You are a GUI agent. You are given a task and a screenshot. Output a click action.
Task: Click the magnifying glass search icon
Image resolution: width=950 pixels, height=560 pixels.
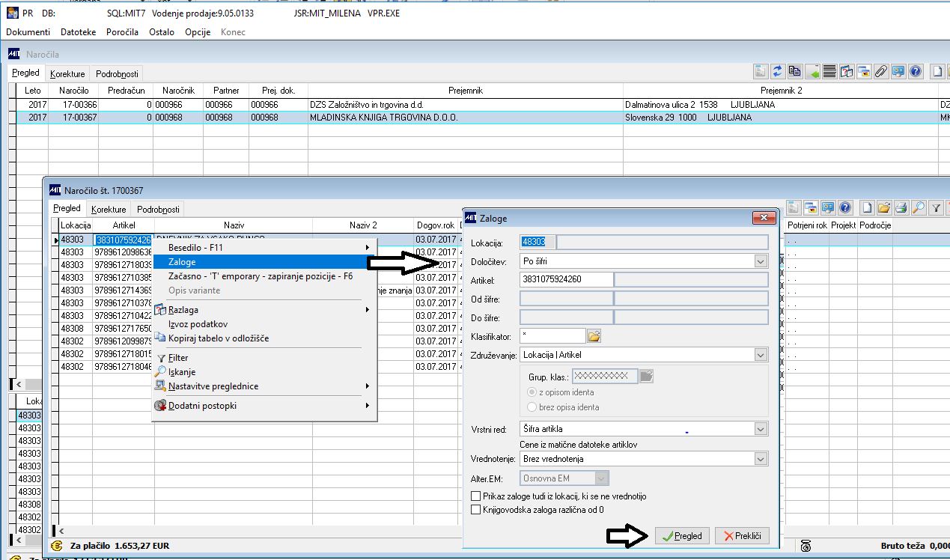919,208
